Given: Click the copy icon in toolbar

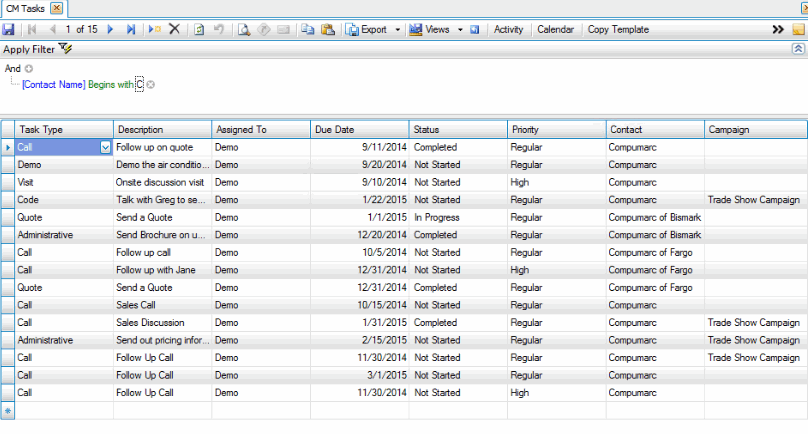Looking at the screenshot, I should coord(308,30).
